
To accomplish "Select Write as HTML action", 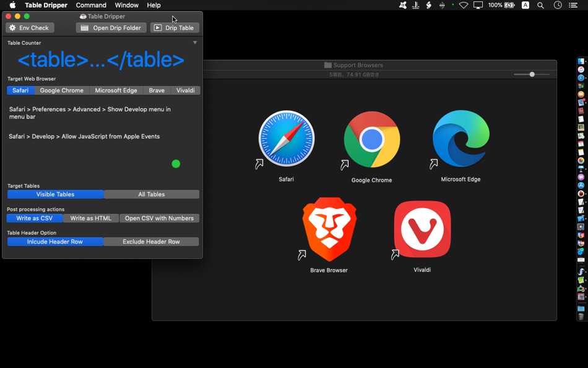I will 91,218.
